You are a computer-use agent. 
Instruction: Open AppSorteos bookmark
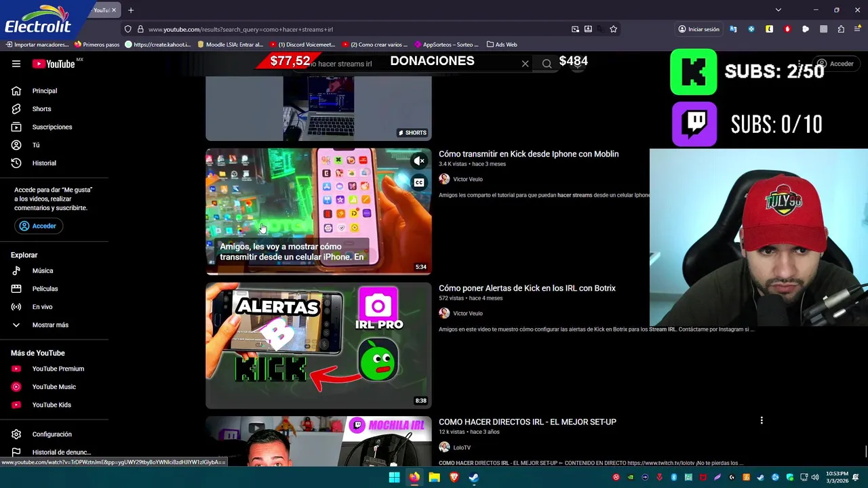446,45
